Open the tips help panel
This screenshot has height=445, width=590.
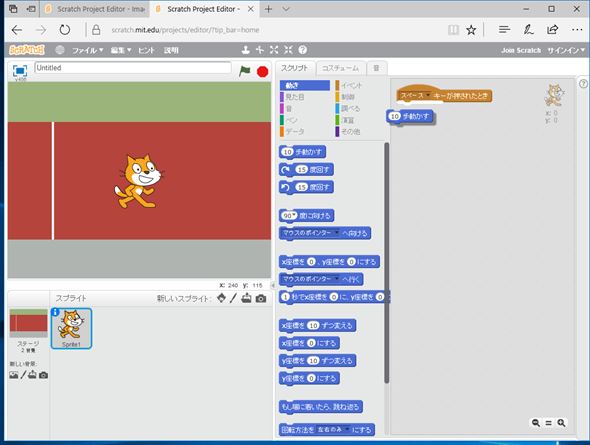pyautogui.click(x=583, y=84)
